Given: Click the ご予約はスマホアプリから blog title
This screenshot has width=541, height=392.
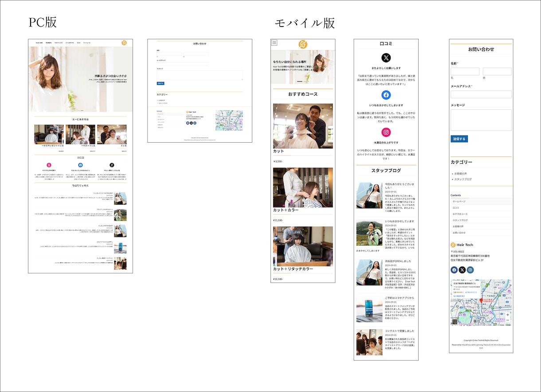Looking at the screenshot, I should point(399,298).
